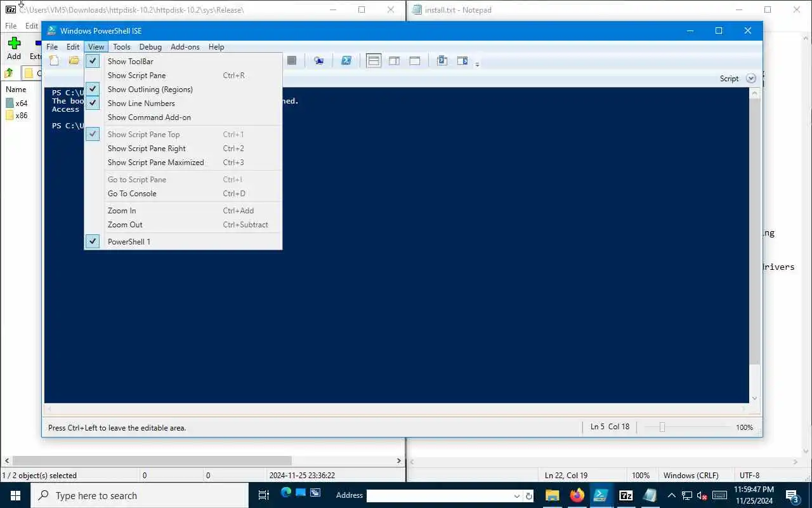The width and height of the screenshot is (812, 508).
Task: Open File Explorer from taskbar
Action: tap(552, 495)
